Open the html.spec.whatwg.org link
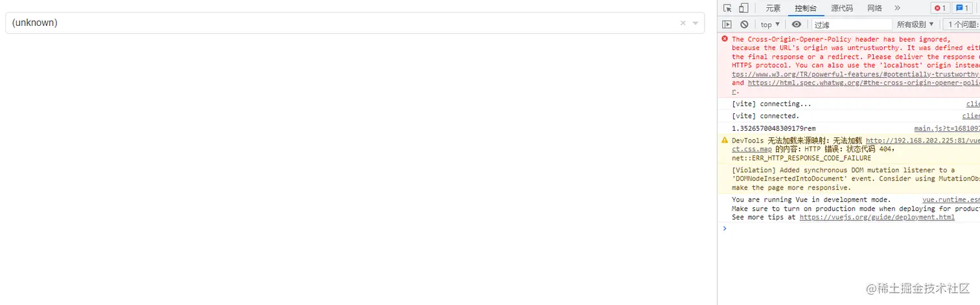Image resolution: width=980 pixels, height=305 pixels. (x=863, y=83)
